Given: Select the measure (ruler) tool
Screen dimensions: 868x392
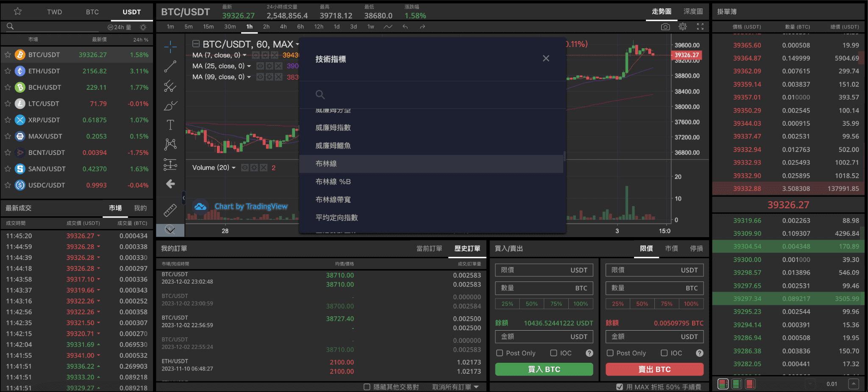Looking at the screenshot, I should 170,210.
